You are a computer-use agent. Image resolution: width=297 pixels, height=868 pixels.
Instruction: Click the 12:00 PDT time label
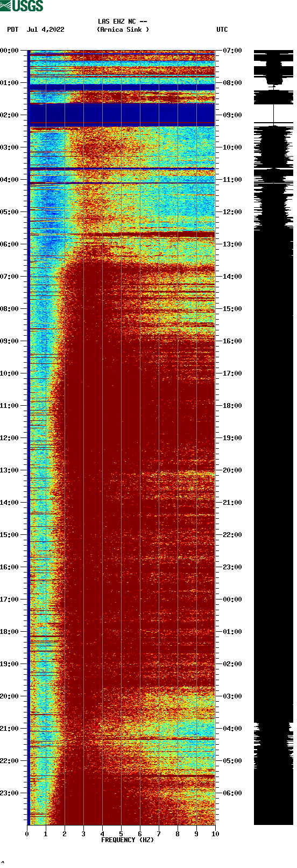(x=9, y=438)
